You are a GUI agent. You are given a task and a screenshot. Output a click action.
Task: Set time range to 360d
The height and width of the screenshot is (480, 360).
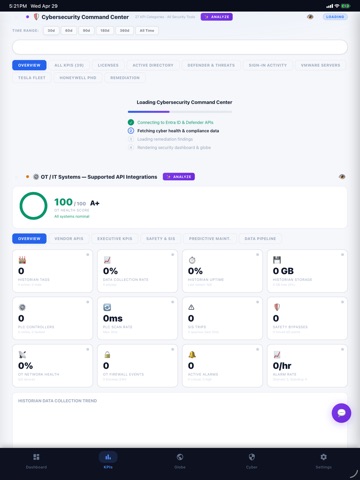tap(125, 31)
